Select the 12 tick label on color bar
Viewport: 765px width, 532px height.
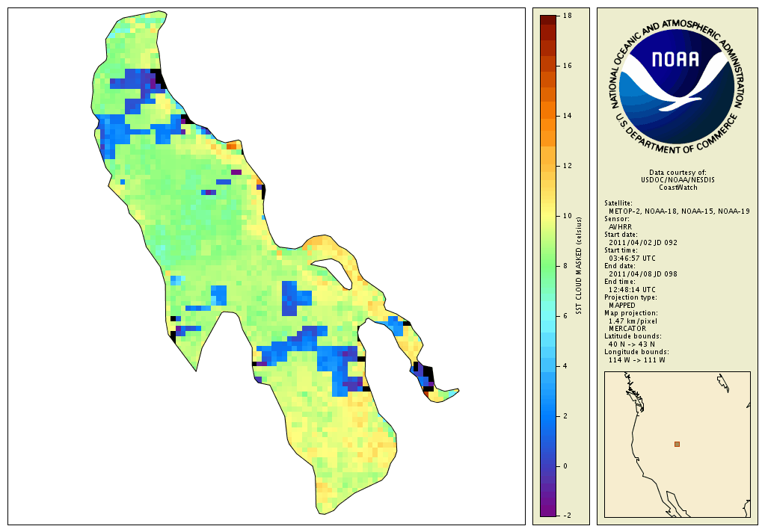point(567,166)
